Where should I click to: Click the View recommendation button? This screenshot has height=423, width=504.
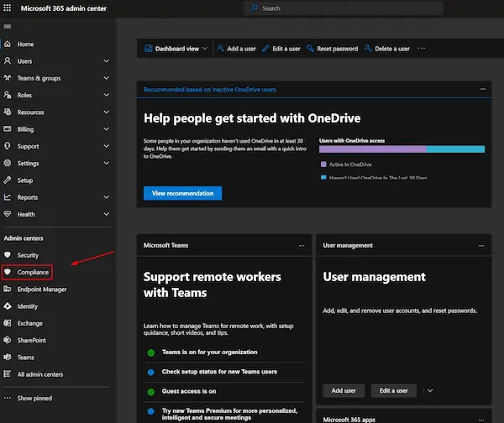pos(182,193)
